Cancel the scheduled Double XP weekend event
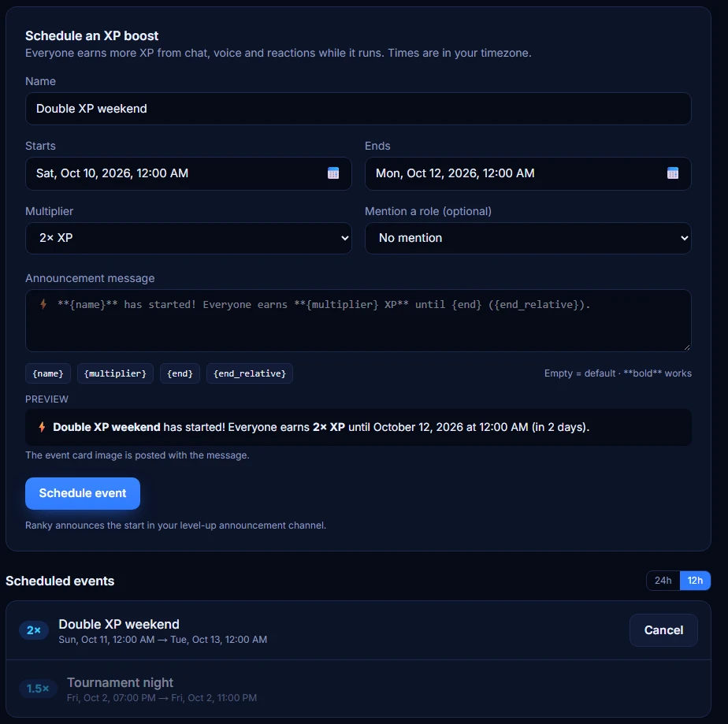Image resolution: width=728 pixels, height=724 pixels. coord(663,630)
